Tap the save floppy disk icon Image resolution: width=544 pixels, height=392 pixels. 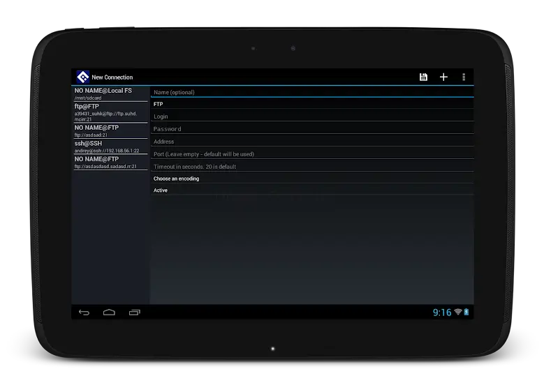coord(423,77)
